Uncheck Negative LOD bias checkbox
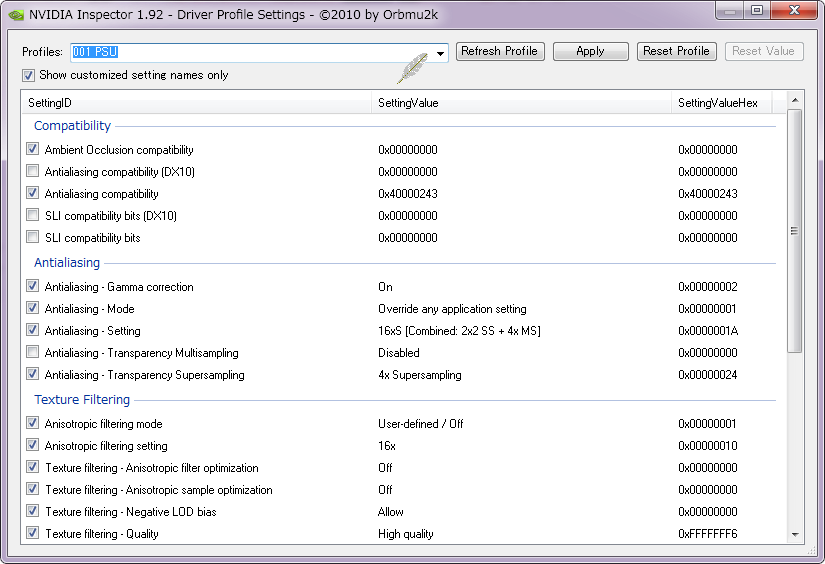The height and width of the screenshot is (564, 825). (33, 511)
